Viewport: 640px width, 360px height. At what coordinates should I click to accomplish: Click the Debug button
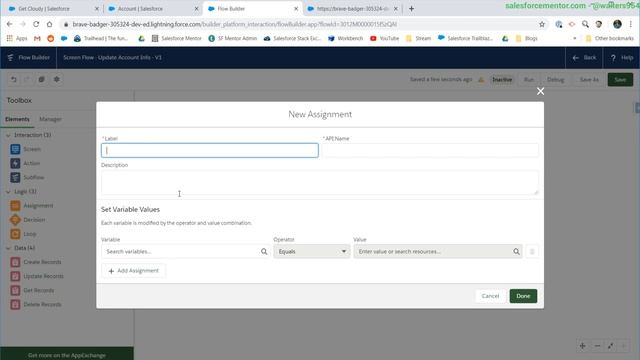point(556,80)
